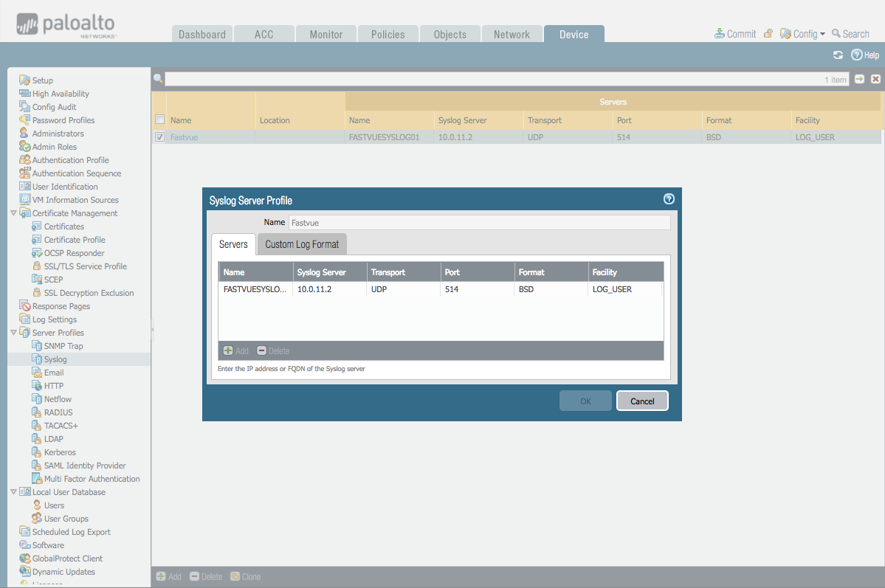The height and width of the screenshot is (588, 885).
Task: Click the Delete icon on the bottom toolbar
Action: (x=205, y=575)
